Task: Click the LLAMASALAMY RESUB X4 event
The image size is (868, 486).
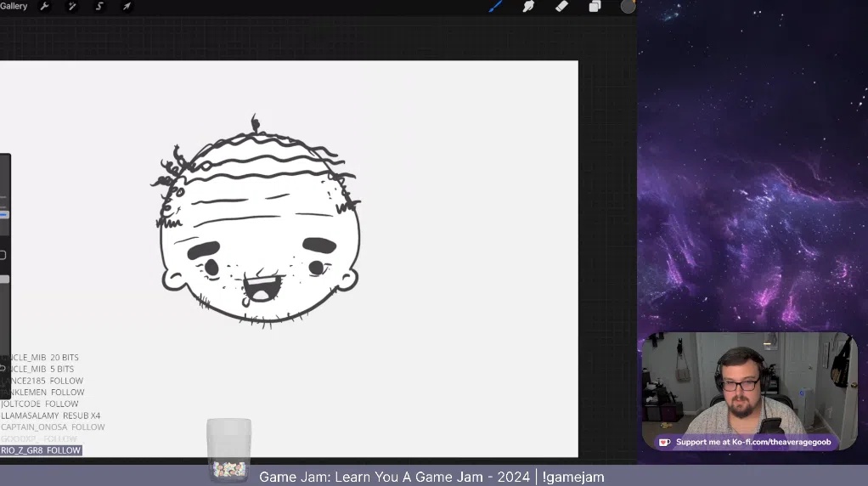Action: click(x=51, y=415)
